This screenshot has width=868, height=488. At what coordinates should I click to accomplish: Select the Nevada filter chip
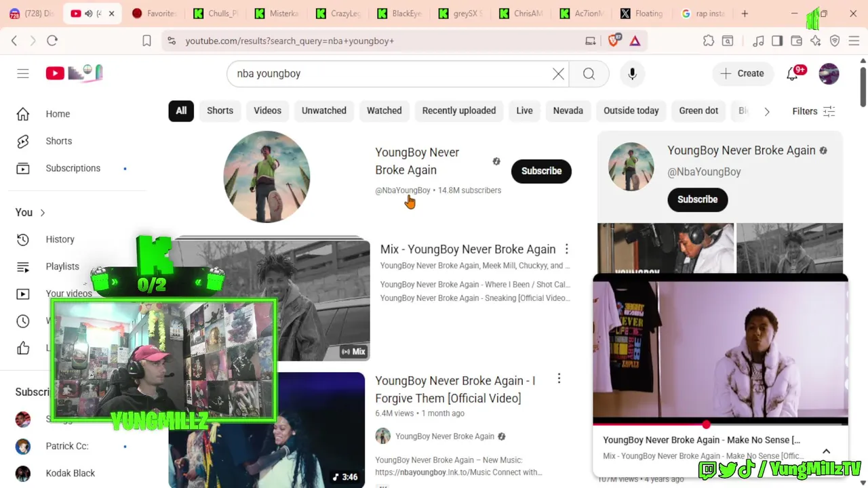pyautogui.click(x=568, y=110)
